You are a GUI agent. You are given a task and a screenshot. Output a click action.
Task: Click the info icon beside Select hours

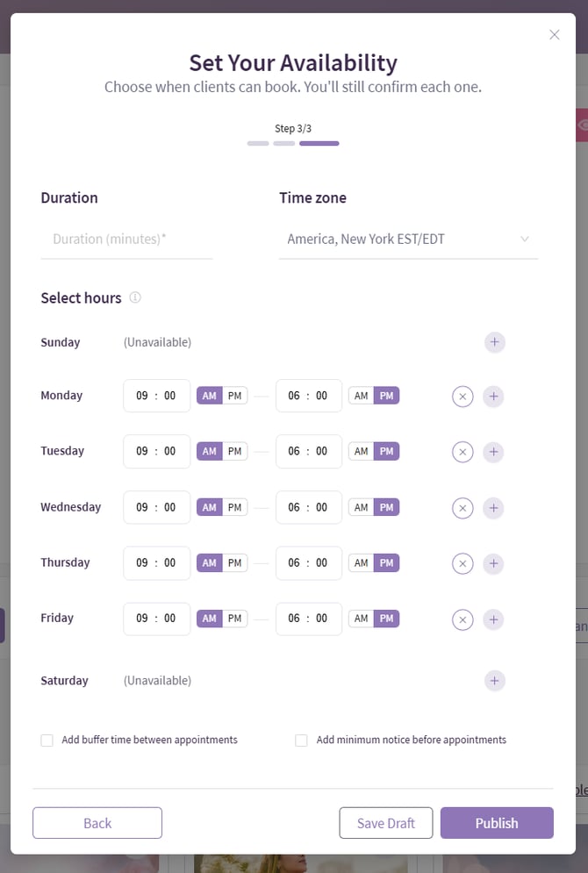pyautogui.click(x=135, y=297)
